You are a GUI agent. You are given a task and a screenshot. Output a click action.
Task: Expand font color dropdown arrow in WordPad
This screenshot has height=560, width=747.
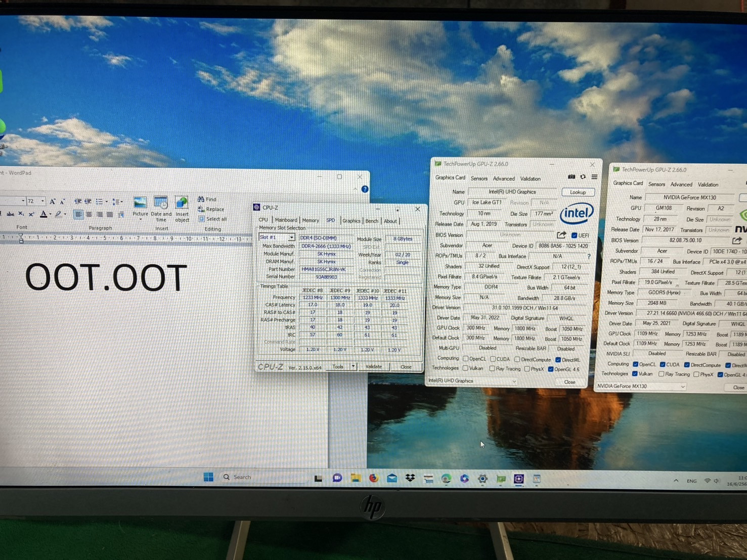[51, 215]
